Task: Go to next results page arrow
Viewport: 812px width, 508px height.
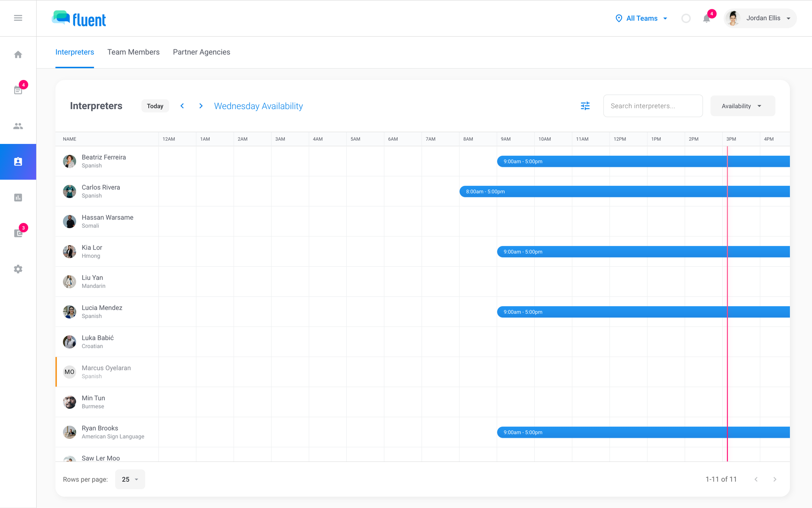Action: tap(775, 479)
